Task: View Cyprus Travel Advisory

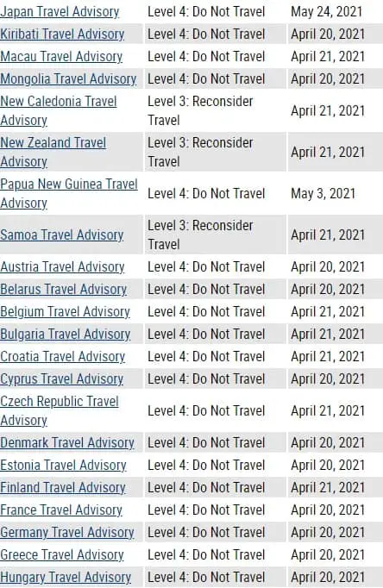Action: pos(61,379)
